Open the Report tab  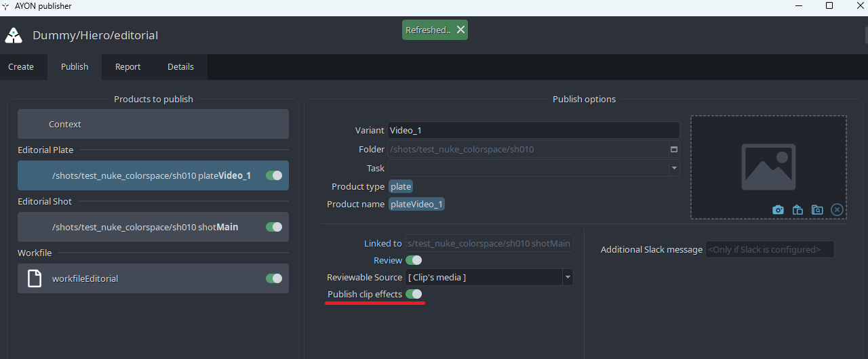(x=127, y=67)
